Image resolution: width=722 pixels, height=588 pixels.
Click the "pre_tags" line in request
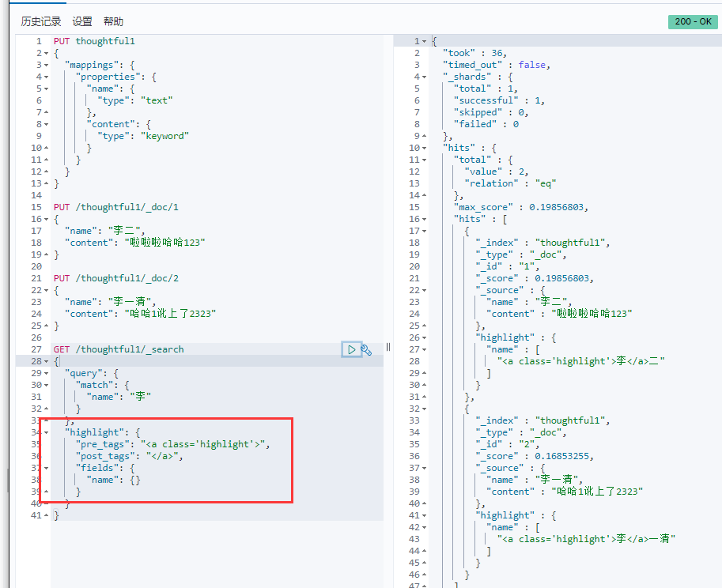172,444
